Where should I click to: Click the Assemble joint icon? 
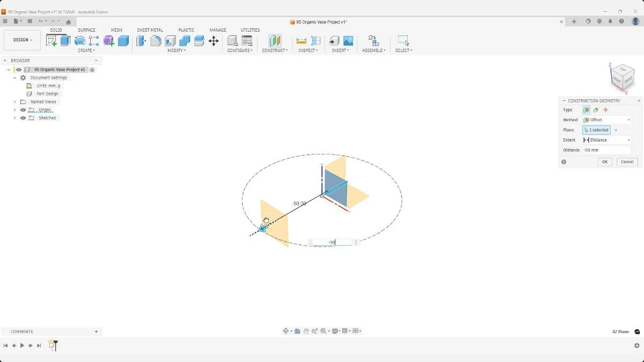point(374,41)
